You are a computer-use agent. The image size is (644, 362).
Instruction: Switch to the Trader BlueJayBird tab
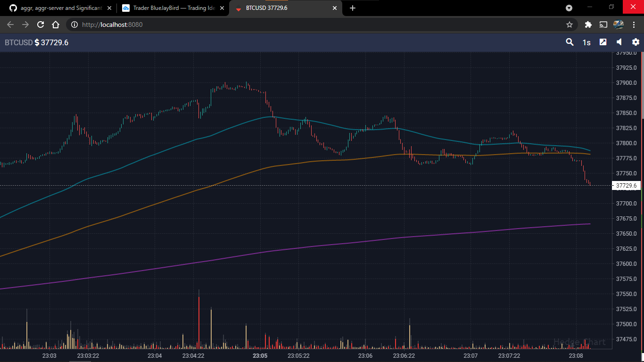pos(172,8)
